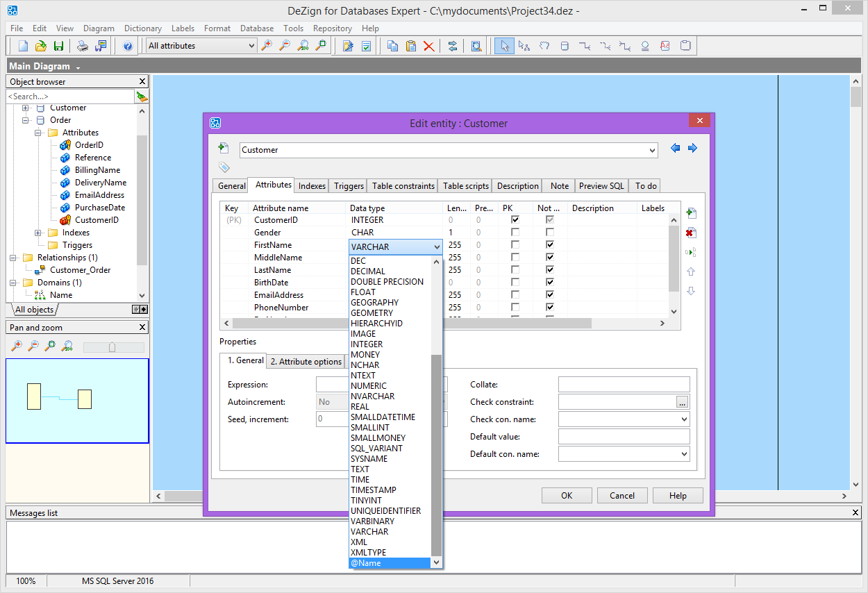Viewport: 868px width, 593px height.
Task: Click OK button in dialog
Action: pos(567,495)
